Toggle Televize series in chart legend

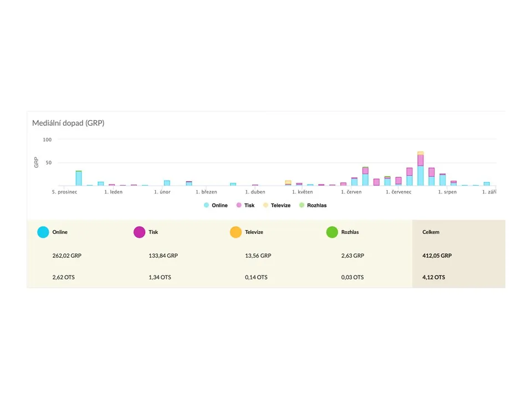pyautogui.click(x=277, y=205)
